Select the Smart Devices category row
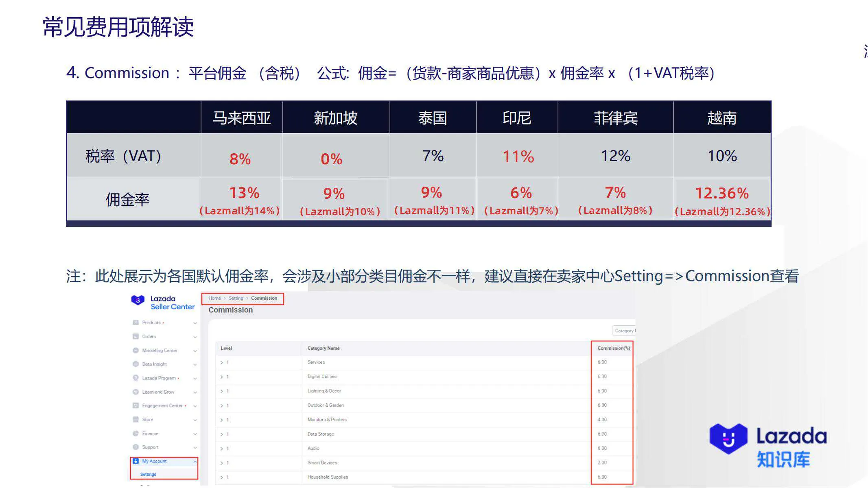This screenshot has width=868, height=488. point(323,462)
